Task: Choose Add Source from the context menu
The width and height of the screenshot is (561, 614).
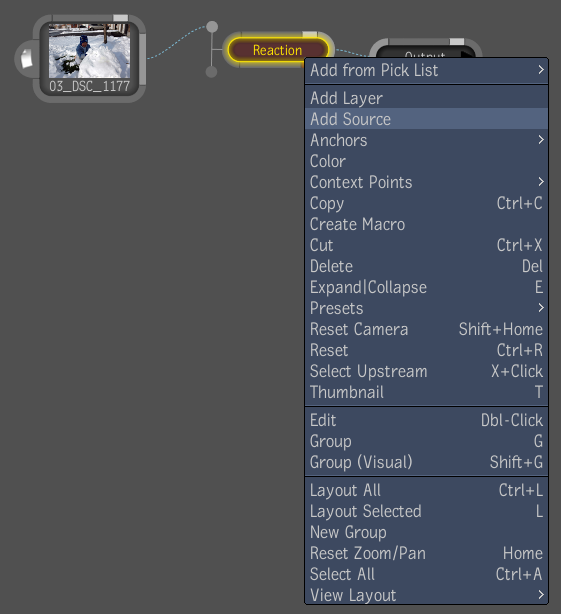Action: tap(426, 119)
